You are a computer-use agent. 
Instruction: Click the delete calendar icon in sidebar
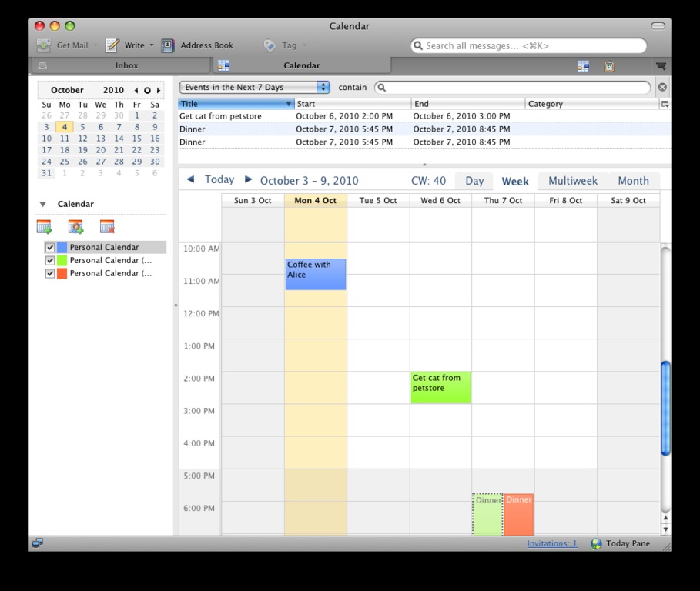107,227
